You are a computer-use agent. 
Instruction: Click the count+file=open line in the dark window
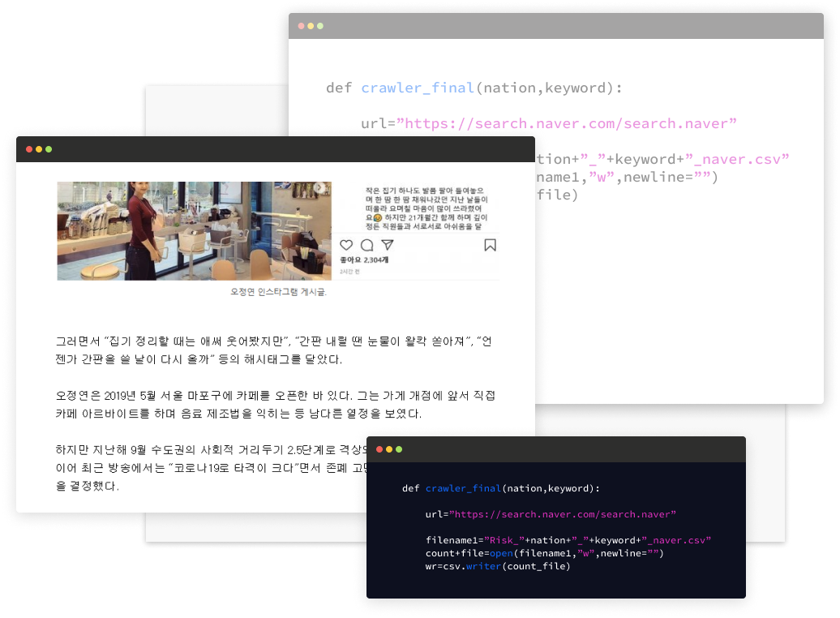[x=545, y=553]
